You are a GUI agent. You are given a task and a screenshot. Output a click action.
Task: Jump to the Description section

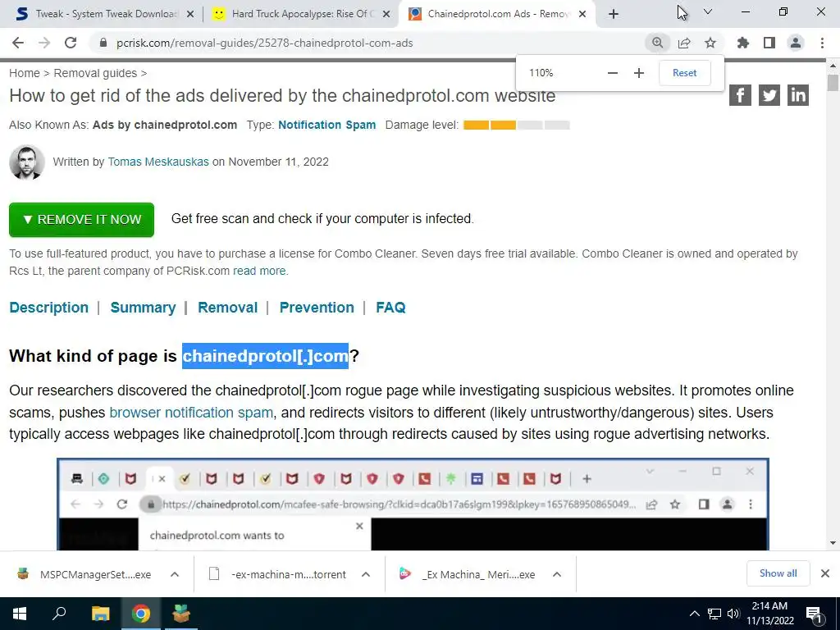(x=48, y=308)
